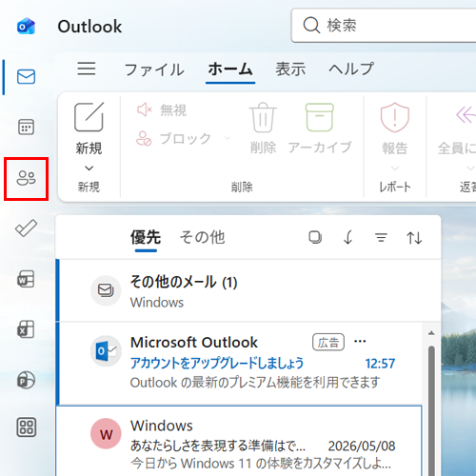This screenshot has width=476, height=476.
Task: Expand the 新規 dropdown chevron
Action: click(x=89, y=169)
